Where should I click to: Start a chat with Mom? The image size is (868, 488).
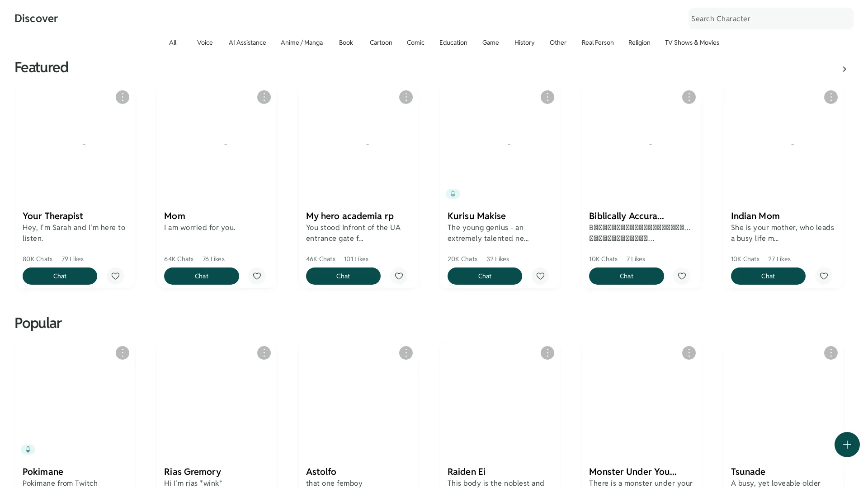201,276
